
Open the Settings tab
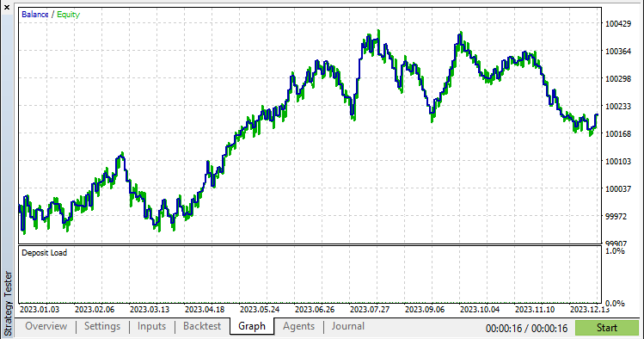(x=102, y=326)
